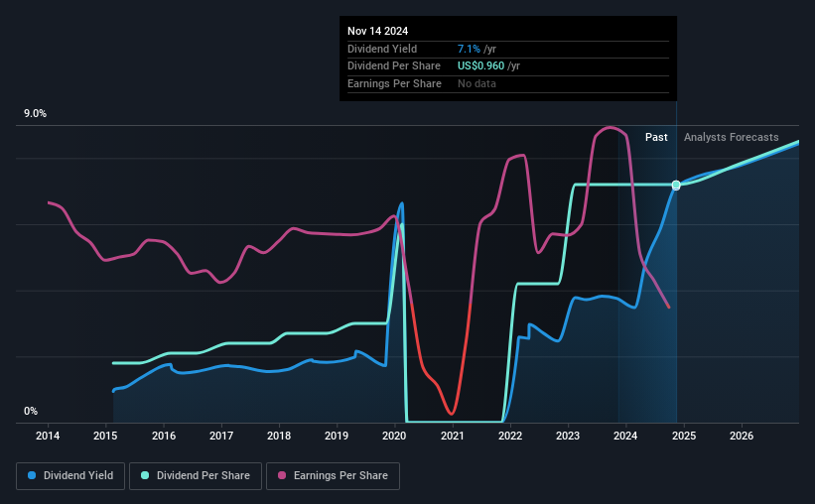
Task: Select the 2026 label on the x-axis
Action: (742, 436)
